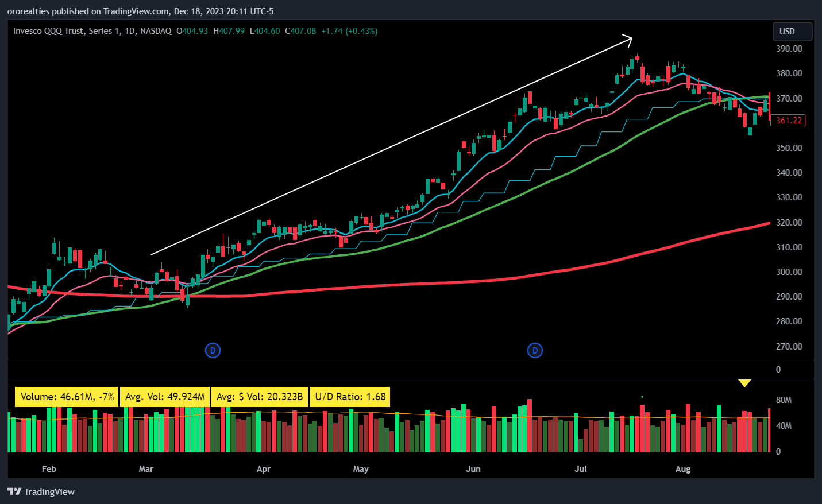Click the O404.93 open price value
The height and width of the screenshot is (504, 822).
[x=192, y=31]
